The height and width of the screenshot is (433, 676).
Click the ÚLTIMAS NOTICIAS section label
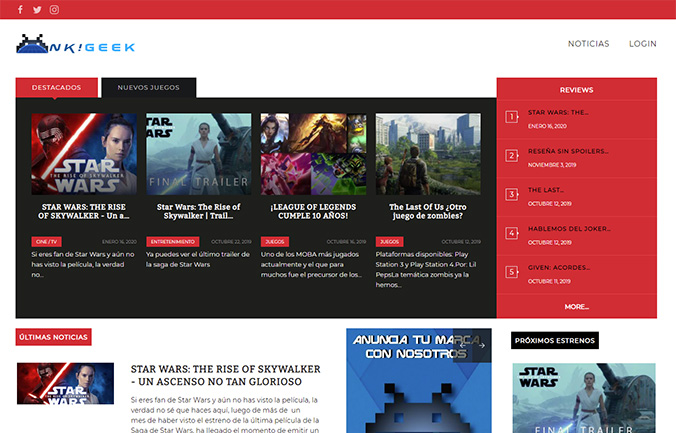pos(53,337)
